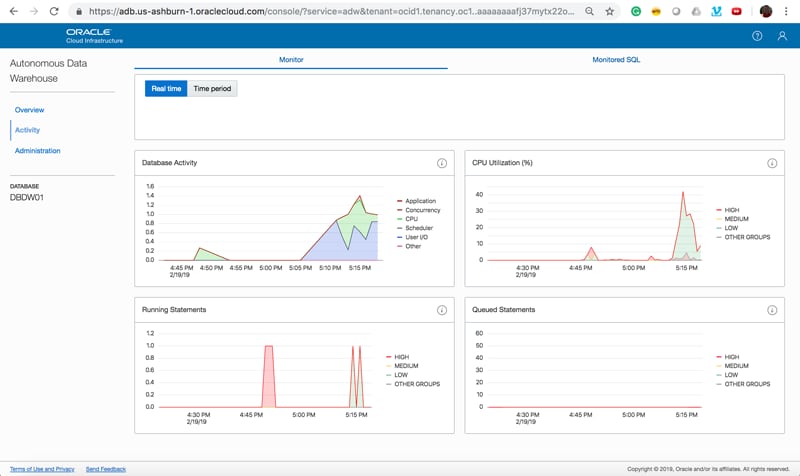
Task: Toggle HIGH in the Queued Statements legend
Action: point(728,357)
